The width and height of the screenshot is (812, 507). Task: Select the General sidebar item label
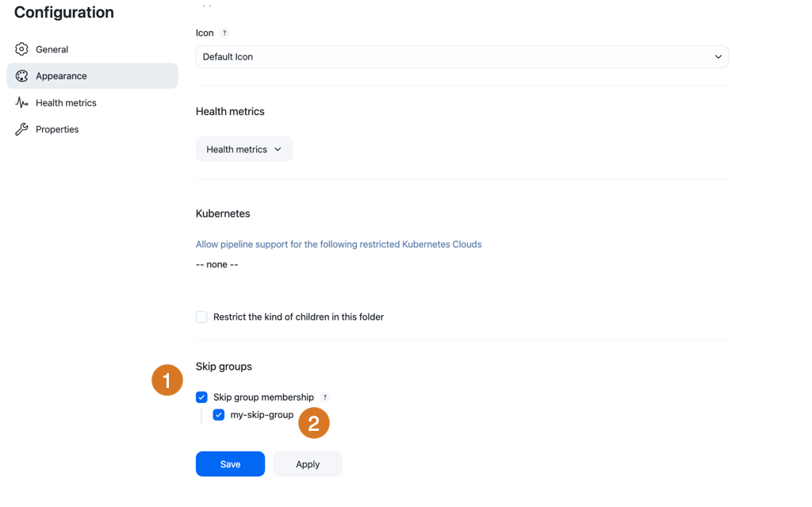tap(52, 49)
